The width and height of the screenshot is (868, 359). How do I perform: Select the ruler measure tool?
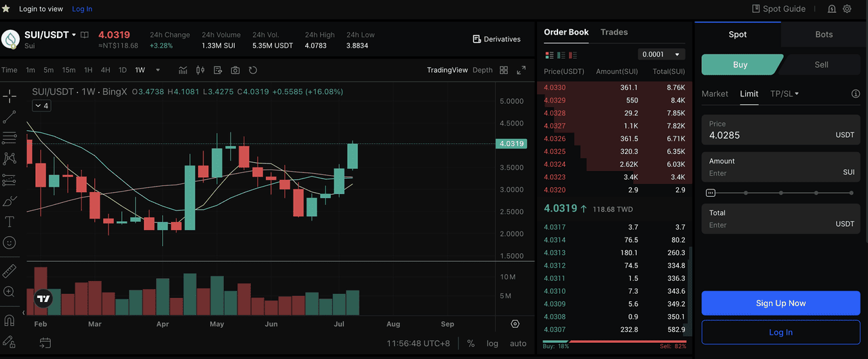[x=9, y=271]
